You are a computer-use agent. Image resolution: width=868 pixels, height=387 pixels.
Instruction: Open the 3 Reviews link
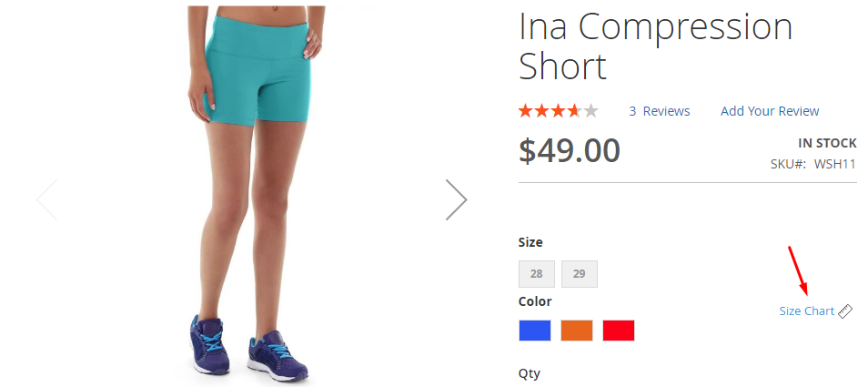point(660,111)
